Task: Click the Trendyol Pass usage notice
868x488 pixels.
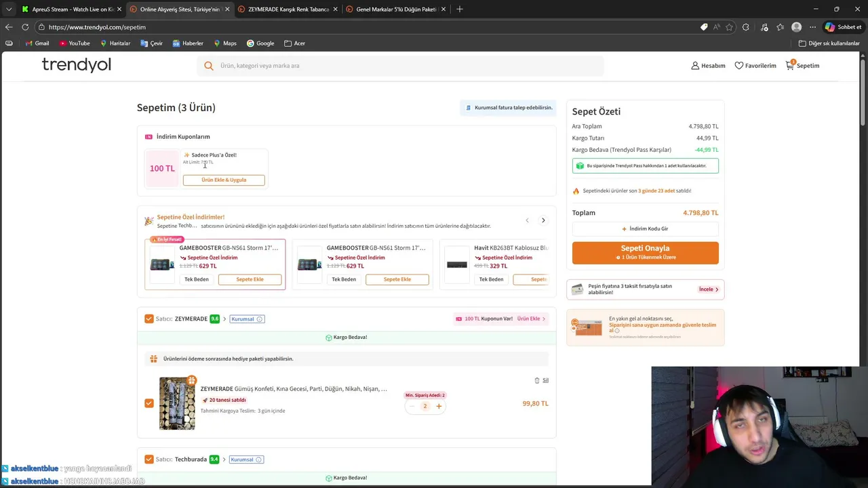Action: [x=645, y=165]
